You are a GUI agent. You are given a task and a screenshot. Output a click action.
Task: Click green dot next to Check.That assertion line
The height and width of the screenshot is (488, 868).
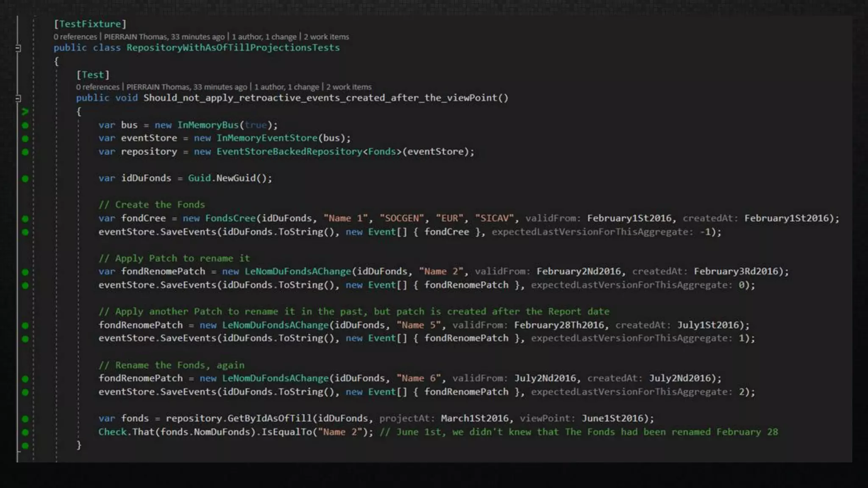point(25,433)
